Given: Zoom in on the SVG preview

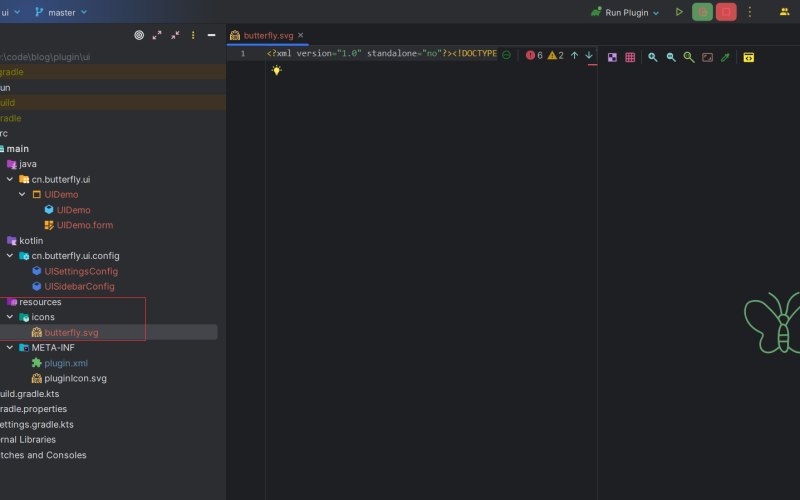Looking at the screenshot, I should [653, 57].
